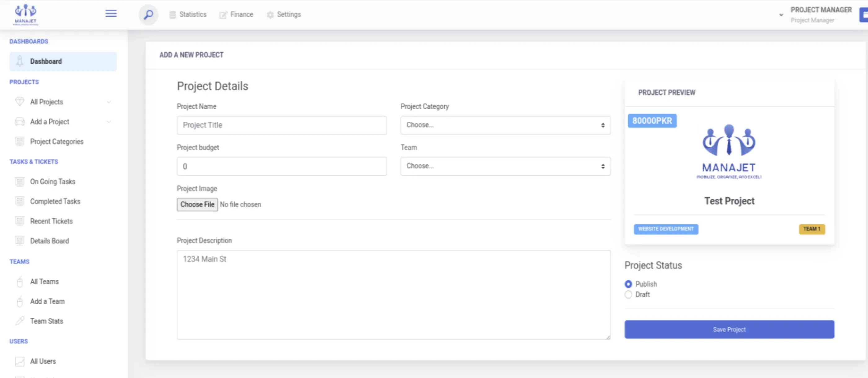Click the chart icon beside All Users
The height and width of the screenshot is (378, 868).
point(20,361)
